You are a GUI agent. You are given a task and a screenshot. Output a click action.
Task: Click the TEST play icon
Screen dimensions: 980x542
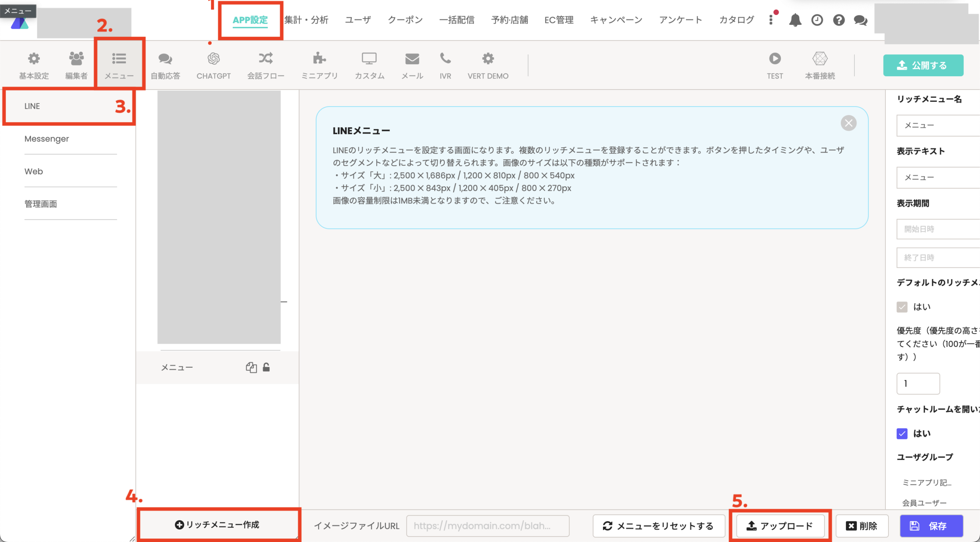[x=775, y=58]
